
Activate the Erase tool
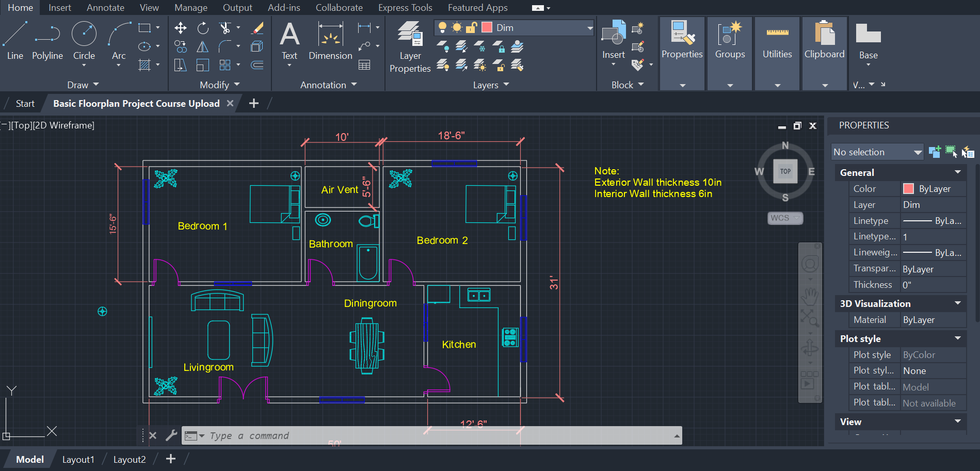pyautogui.click(x=257, y=28)
